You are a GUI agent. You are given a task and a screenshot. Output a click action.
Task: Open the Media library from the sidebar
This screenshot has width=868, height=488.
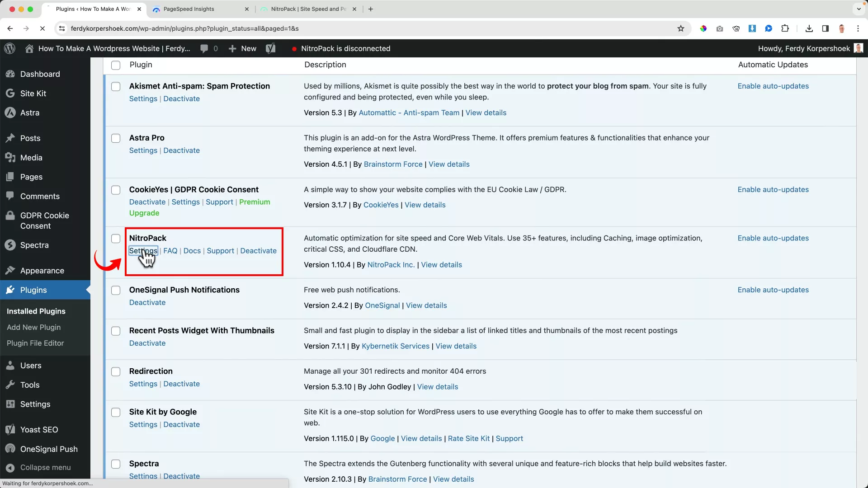point(30,157)
